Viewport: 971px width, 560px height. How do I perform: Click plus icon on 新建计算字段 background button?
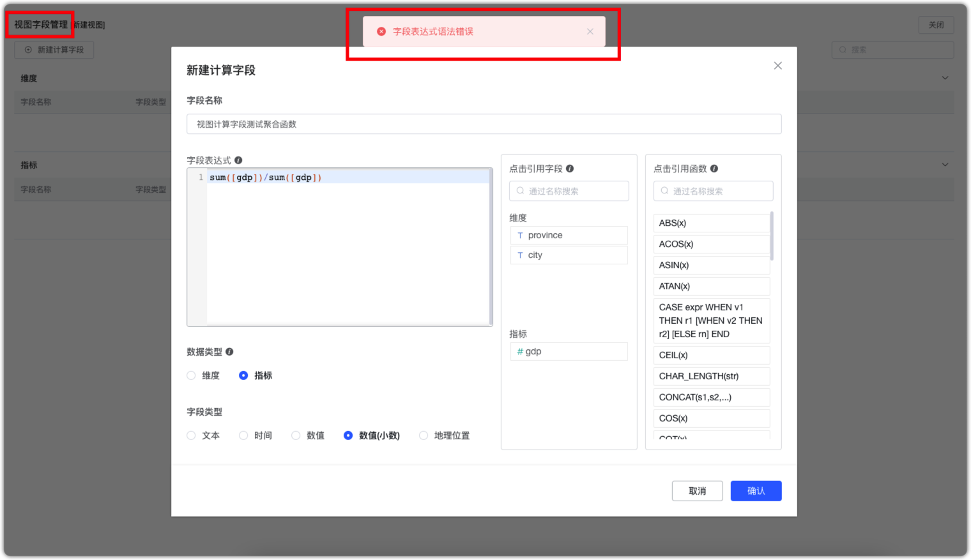coord(28,50)
